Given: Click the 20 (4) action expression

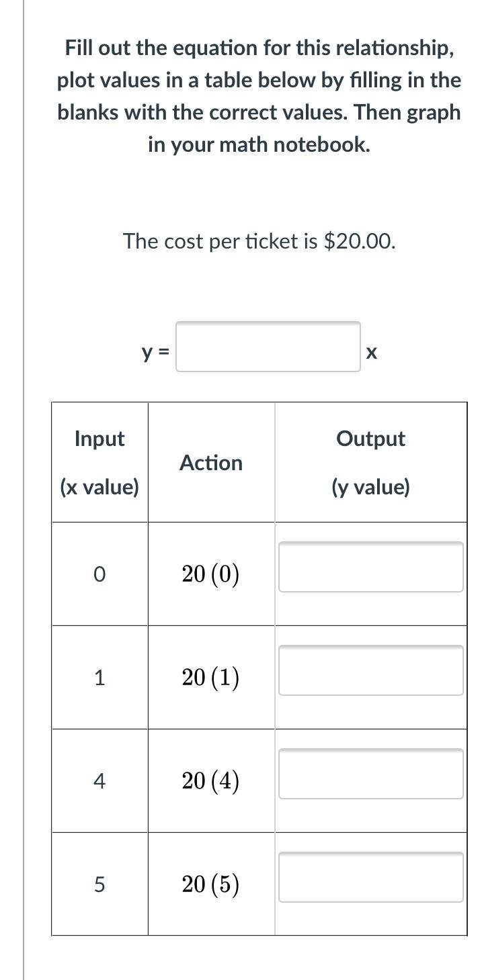Looking at the screenshot, I should 210,781.
